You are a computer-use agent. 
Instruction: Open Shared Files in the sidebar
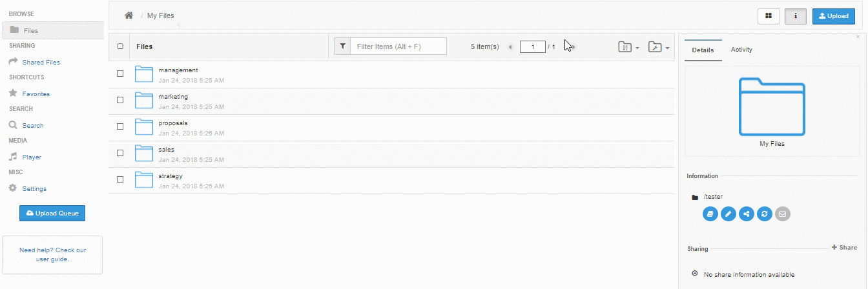[x=41, y=63]
